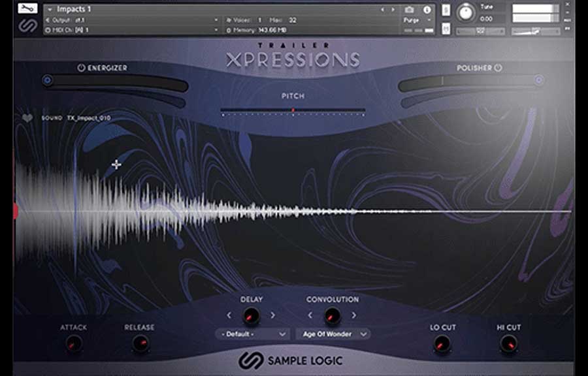588x376 pixels.
Task: Open the Output routing dropdown
Action: tap(132, 20)
